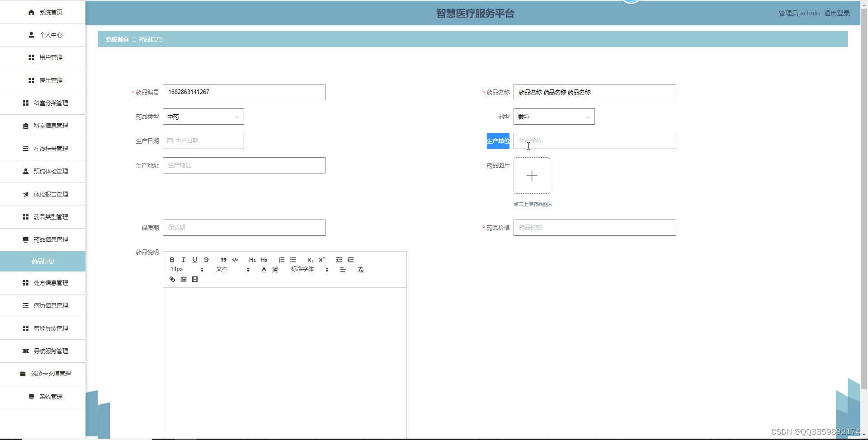868x440 pixels.
Task: Insert a blockquote in the editor
Action: (x=223, y=260)
